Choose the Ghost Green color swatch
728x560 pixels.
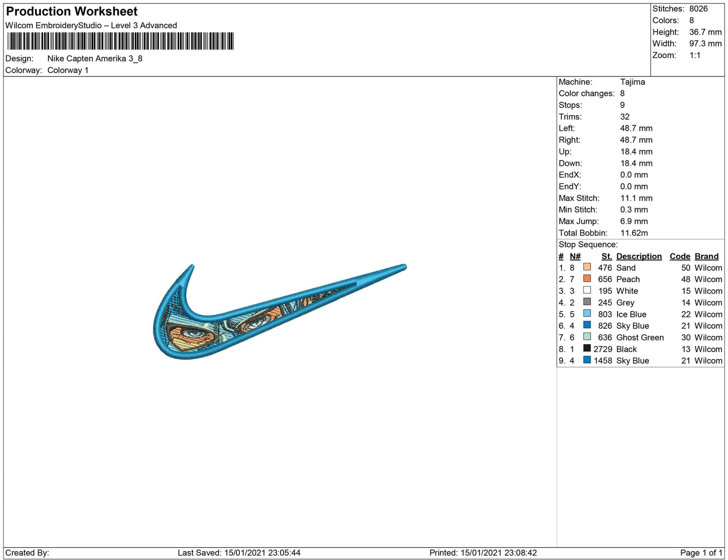587,336
